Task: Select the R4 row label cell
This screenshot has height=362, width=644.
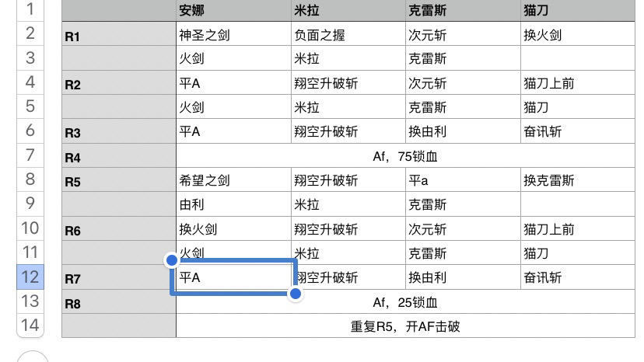Action: pos(118,157)
